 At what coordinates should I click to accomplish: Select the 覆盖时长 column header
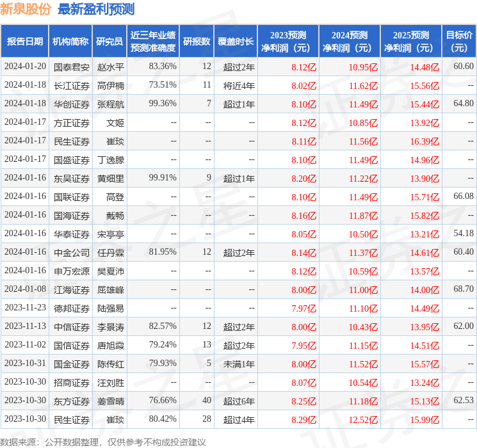tap(236, 42)
